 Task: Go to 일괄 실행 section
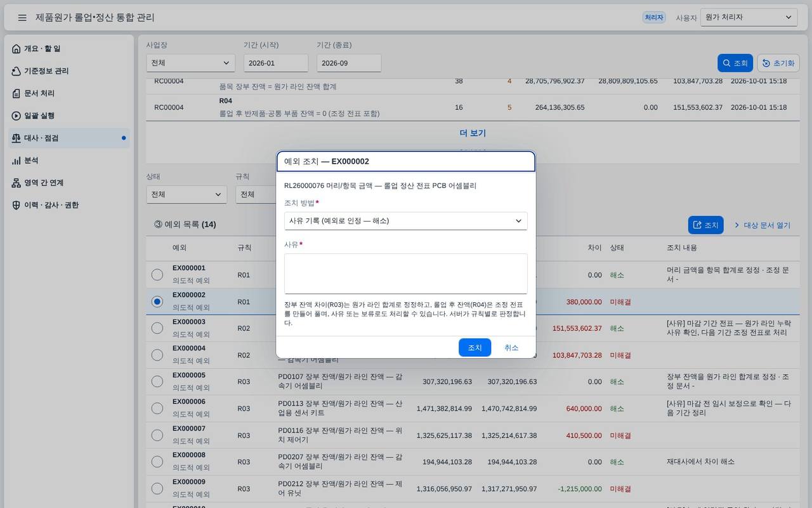pyautogui.click(x=69, y=116)
